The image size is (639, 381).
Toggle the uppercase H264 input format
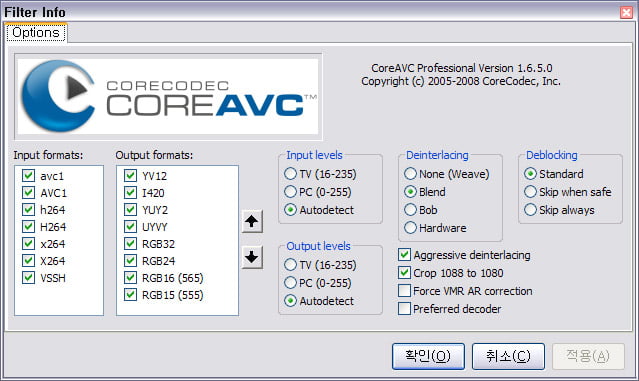(28, 227)
